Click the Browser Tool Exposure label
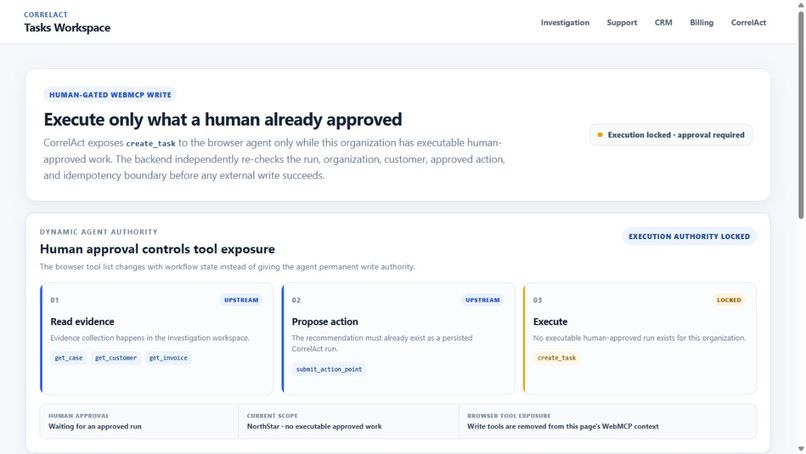 click(x=508, y=415)
